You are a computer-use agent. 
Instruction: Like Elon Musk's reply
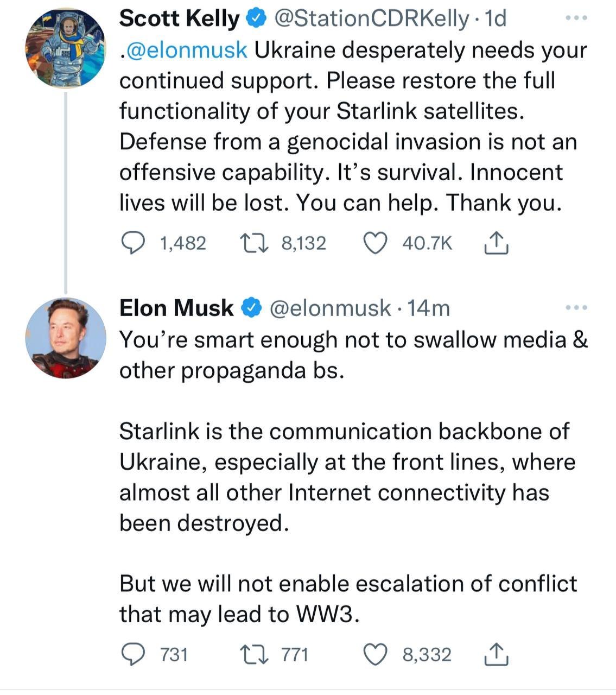coord(375,654)
